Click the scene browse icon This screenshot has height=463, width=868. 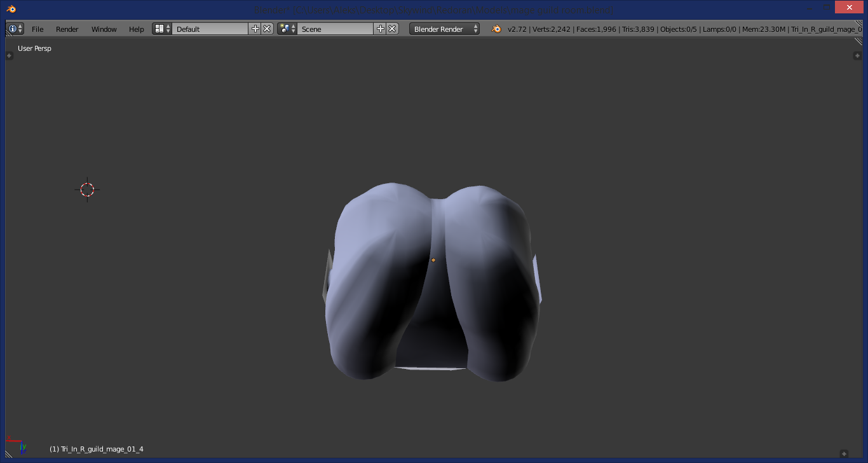(x=287, y=29)
